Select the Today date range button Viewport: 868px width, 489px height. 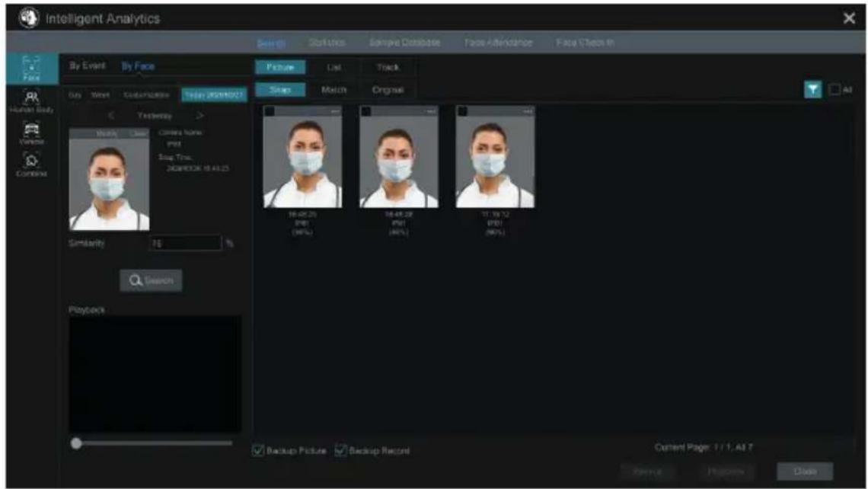[214, 94]
